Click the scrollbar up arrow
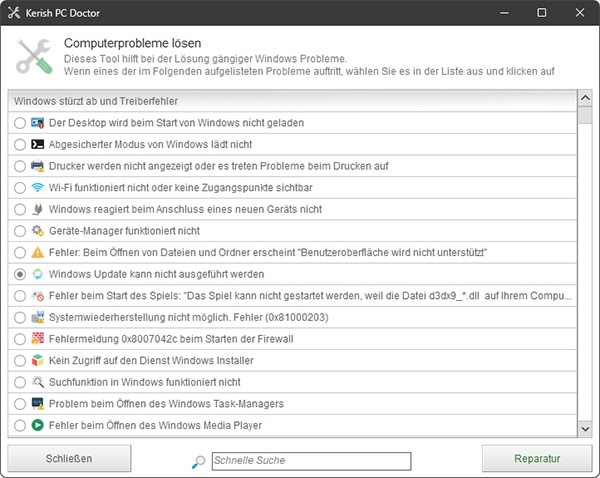This screenshot has width=600, height=478. (585, 98)
